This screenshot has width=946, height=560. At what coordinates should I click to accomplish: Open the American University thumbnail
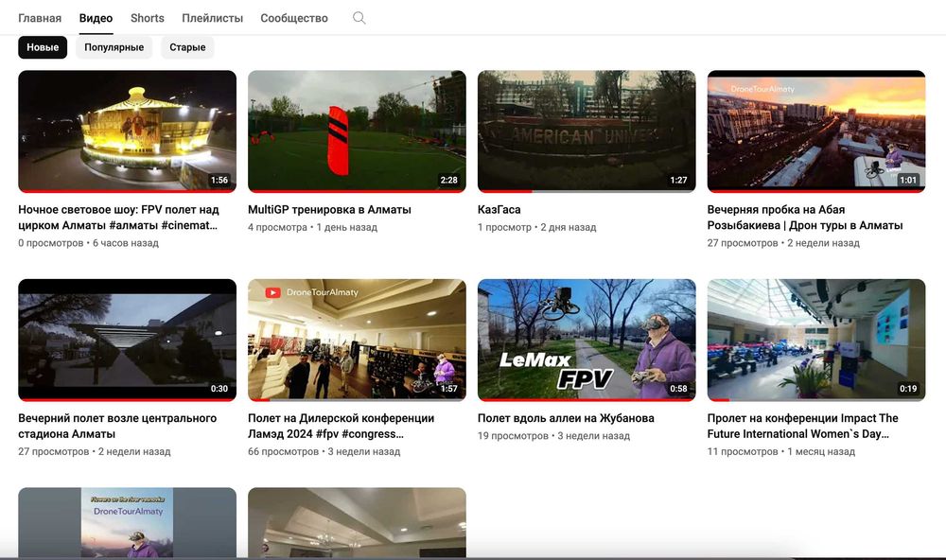click(x=587, y=131)
